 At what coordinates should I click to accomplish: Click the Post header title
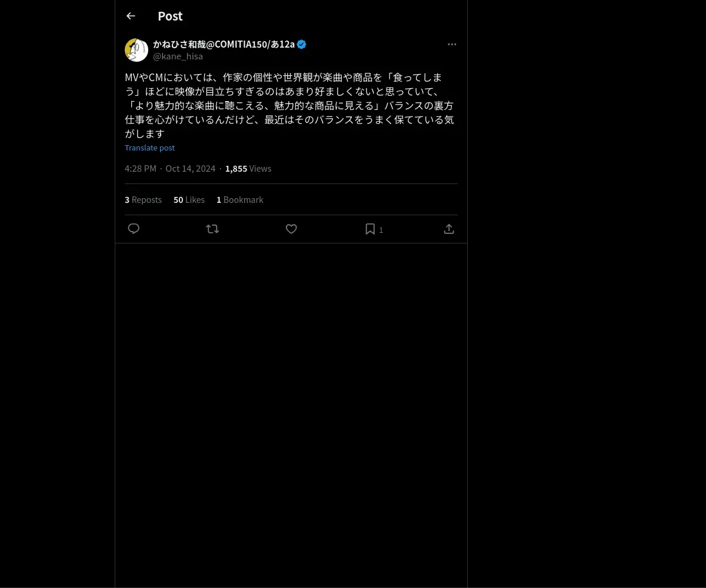170,16
